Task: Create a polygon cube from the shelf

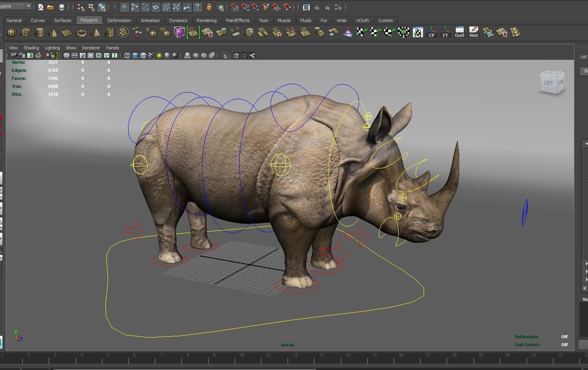Action: coord(26,33)
